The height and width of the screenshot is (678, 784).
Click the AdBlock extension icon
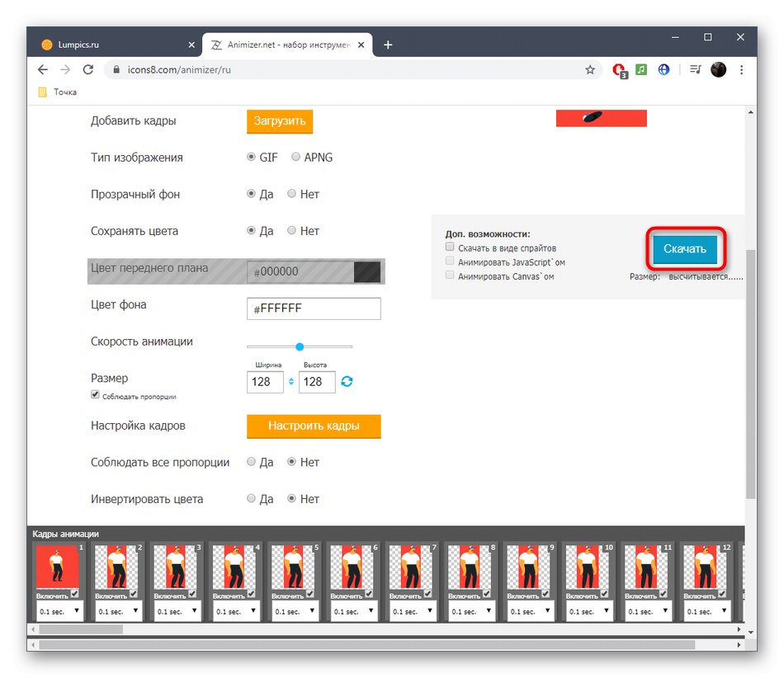[x=619, y=70]
